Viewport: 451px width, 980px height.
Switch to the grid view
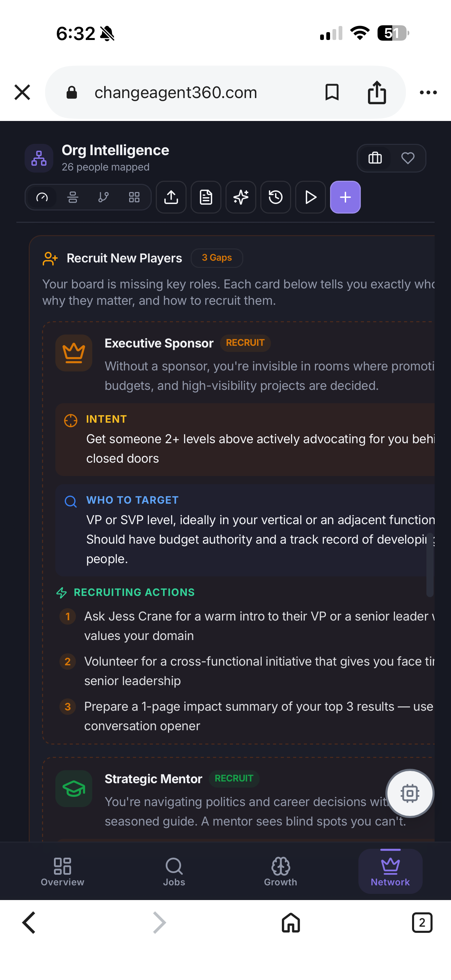(x=134, y=197)
